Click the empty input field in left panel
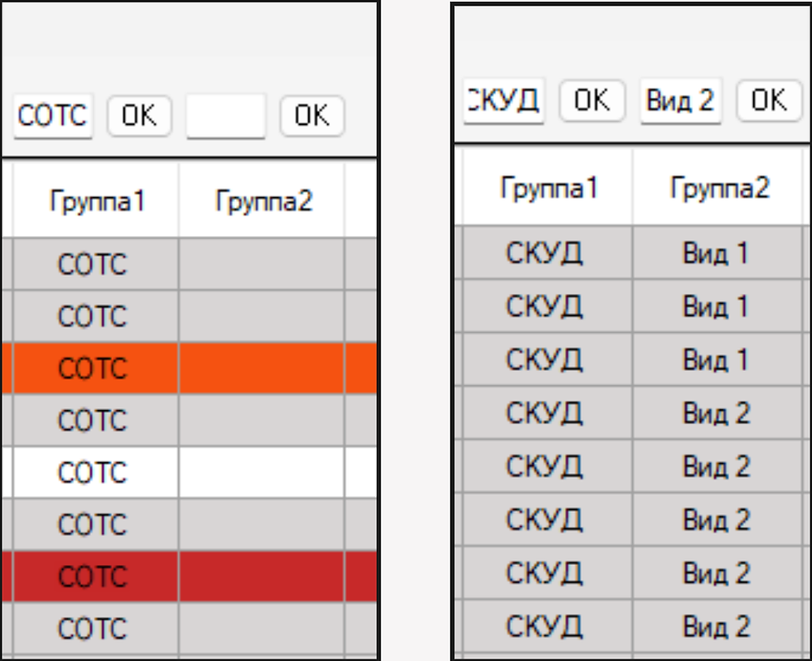Screen dimensions: 812x661 [x=225, y=116]
